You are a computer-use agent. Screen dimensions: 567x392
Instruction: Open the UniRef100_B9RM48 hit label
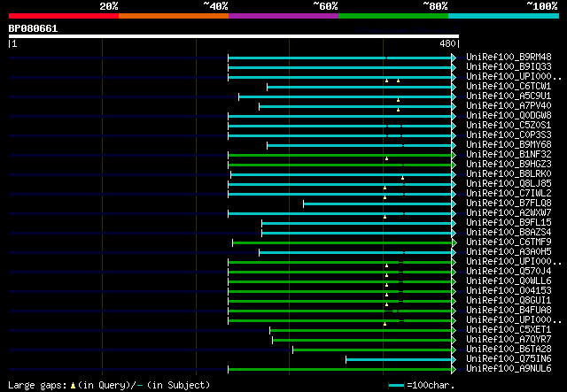(509, 57)
